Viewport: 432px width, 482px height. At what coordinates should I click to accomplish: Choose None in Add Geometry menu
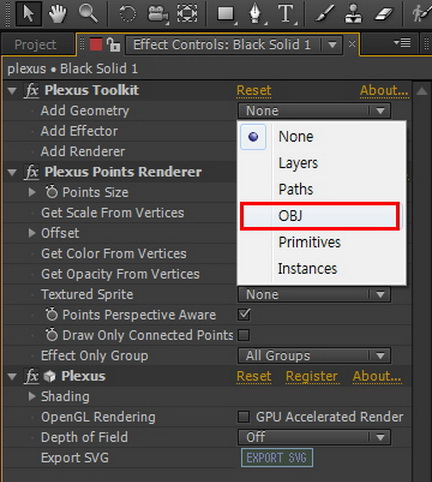(321, 137)
